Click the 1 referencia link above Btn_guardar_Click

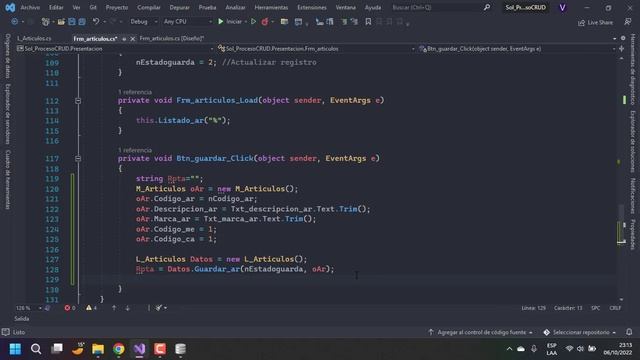point(135,150)
